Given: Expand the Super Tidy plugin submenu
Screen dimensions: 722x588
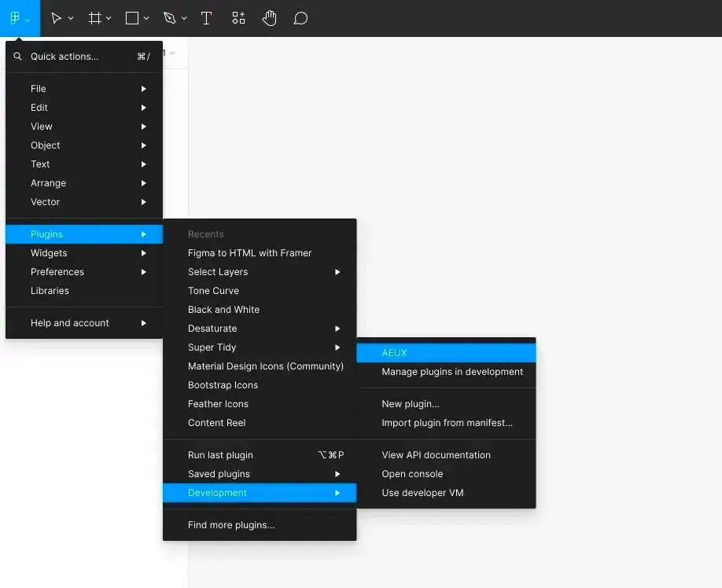Looking at the screenshot, I should click(x=260, y=347).
